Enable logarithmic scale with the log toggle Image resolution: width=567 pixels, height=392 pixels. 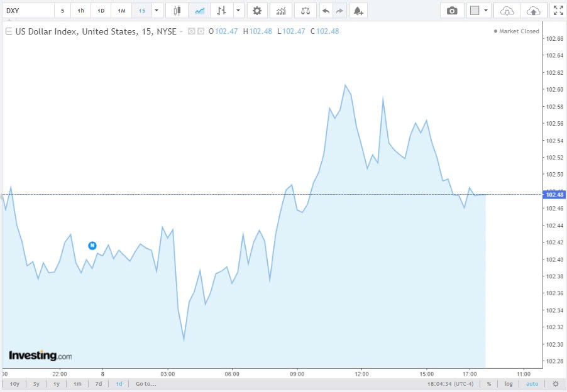click(x=509, y=383)
